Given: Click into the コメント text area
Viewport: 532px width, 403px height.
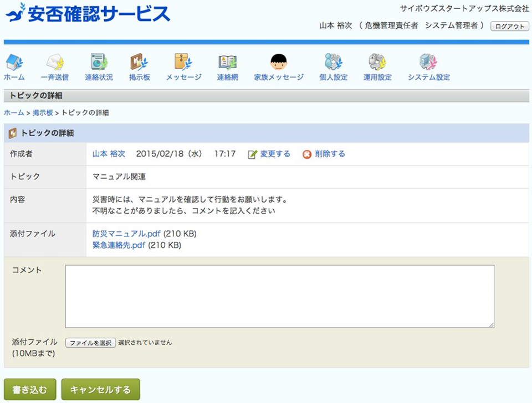Looking at the screenshot, I should click(279, 296).
